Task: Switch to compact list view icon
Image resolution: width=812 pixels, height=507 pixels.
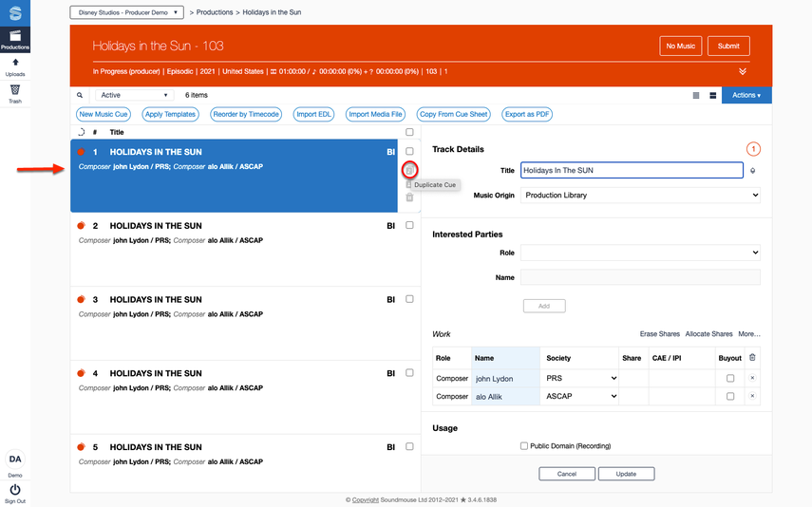Action: click(x=696, y=95)
